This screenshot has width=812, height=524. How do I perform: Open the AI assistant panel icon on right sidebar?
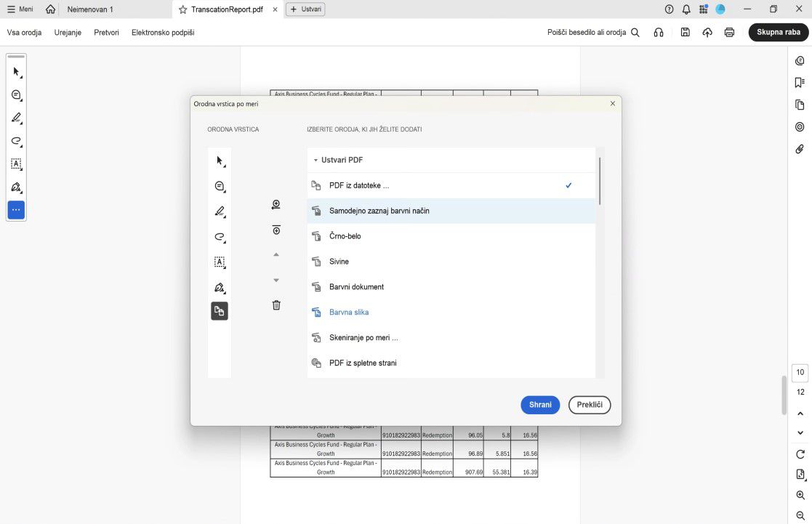click(800, 60)
